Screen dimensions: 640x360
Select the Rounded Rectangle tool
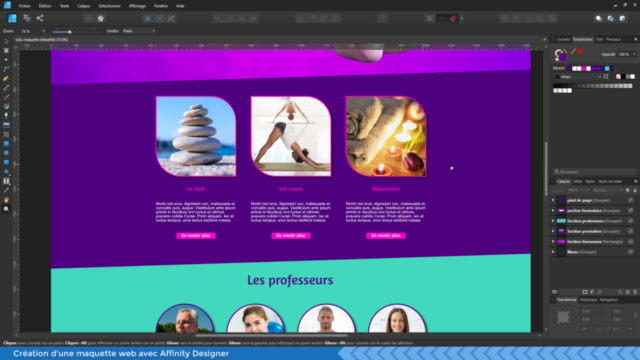coord(6,162)
